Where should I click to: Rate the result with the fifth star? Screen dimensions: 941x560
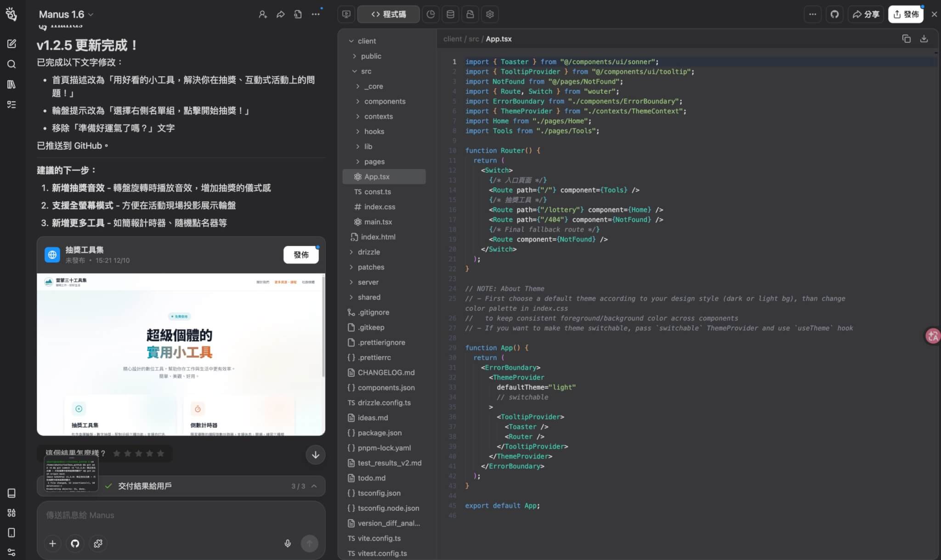160,453
